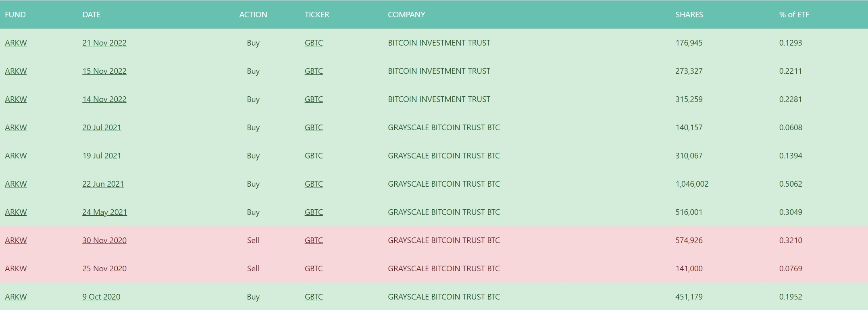Click GBTC ticker in the 21 Nov 2022 row

[314, 43]
